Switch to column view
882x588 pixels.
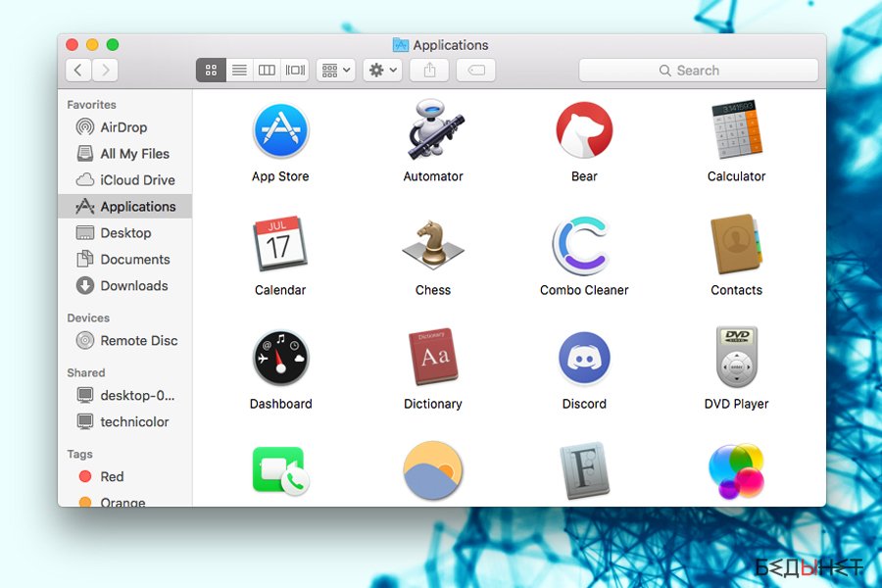pyautogui.click(x=267, y=71)
